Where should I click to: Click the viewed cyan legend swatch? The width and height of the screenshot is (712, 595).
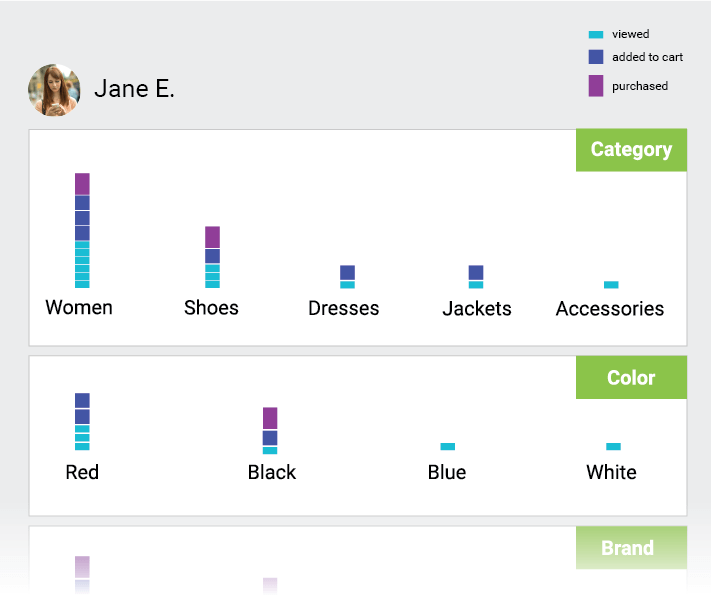click(x=596, y=35)
